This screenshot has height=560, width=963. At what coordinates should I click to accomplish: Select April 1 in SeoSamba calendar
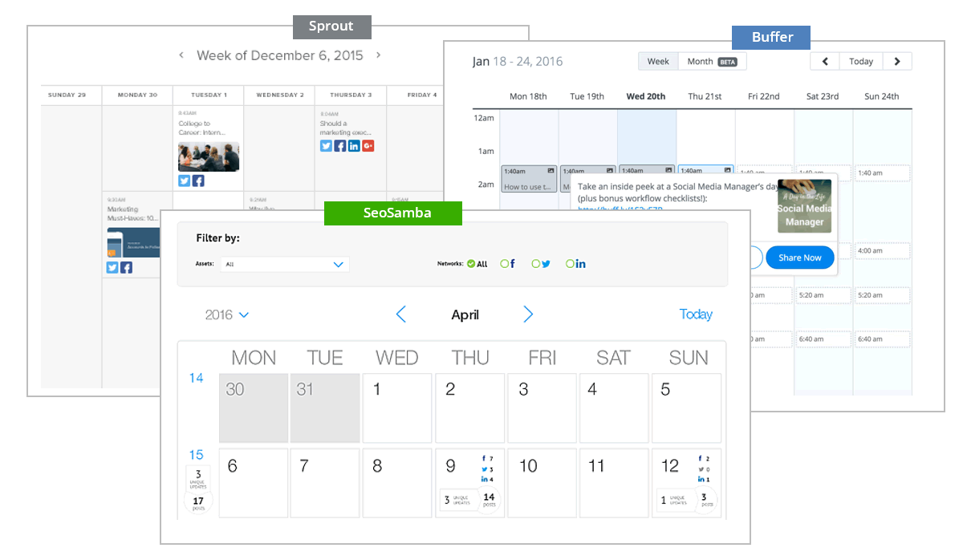coord(397,408)
